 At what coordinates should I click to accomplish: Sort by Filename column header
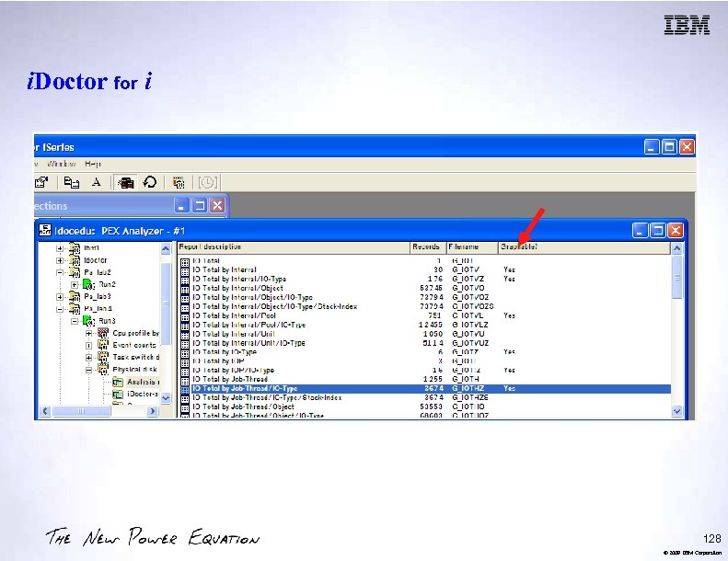click(x=472, y=247)
